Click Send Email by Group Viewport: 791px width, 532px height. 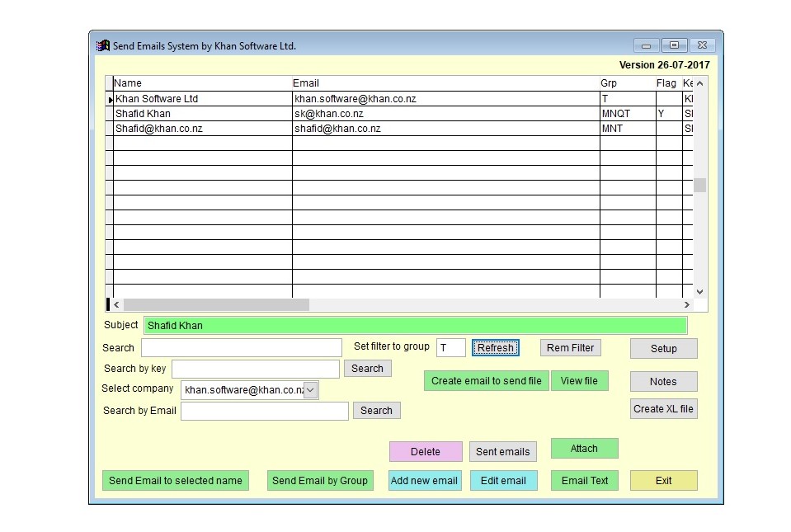pyautogui.click(x=320, y=481)
